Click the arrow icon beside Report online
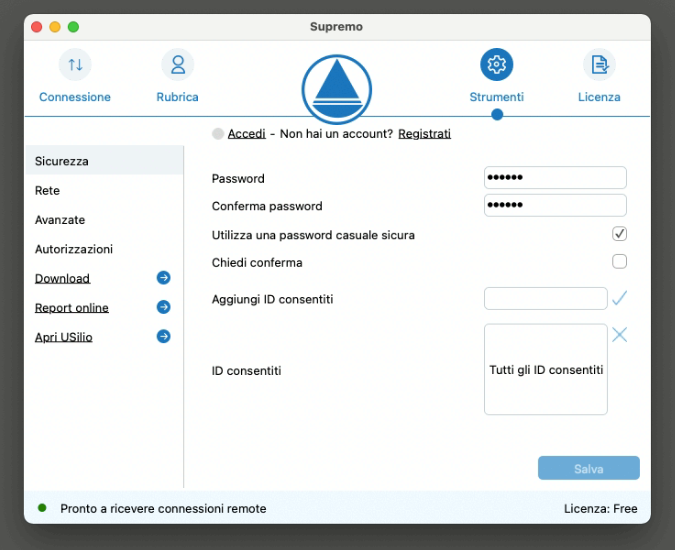The width and height of the screenshot is (675, 550). click(x=164, y=307)
